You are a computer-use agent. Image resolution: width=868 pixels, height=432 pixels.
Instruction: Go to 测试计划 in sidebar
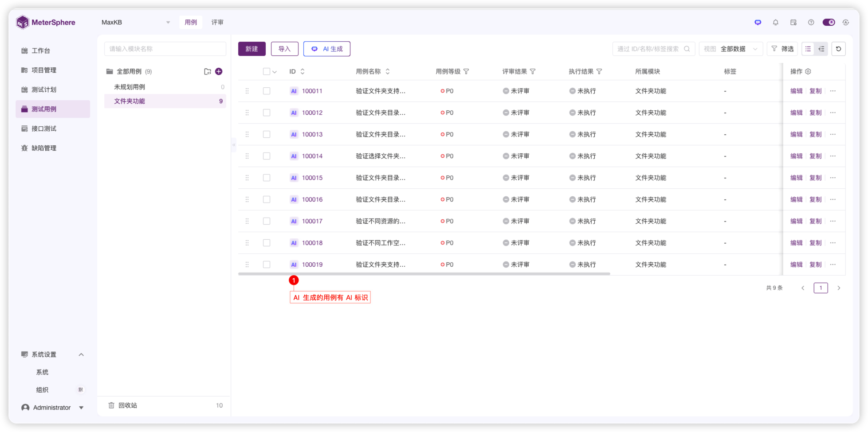[x=53, y=90]
